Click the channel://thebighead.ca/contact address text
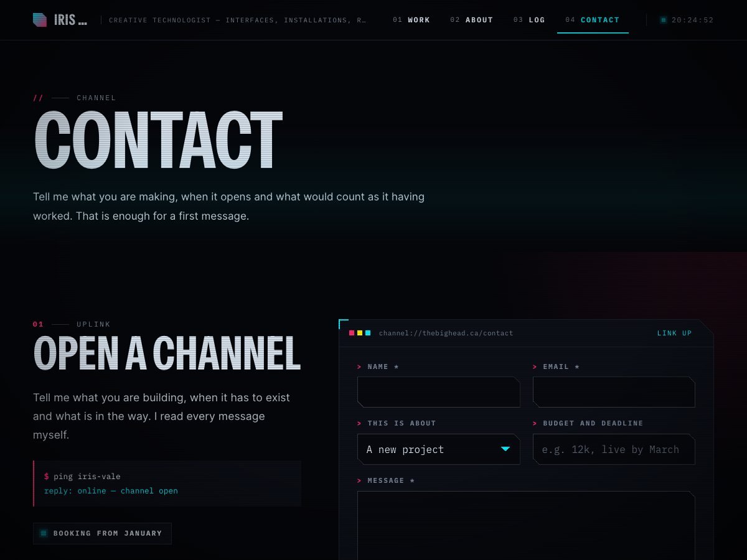 [446, 333]
